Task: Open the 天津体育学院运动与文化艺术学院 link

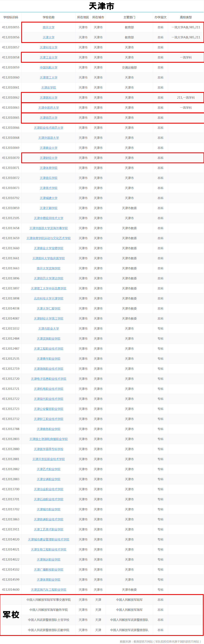Action: (x=48, y=238)
